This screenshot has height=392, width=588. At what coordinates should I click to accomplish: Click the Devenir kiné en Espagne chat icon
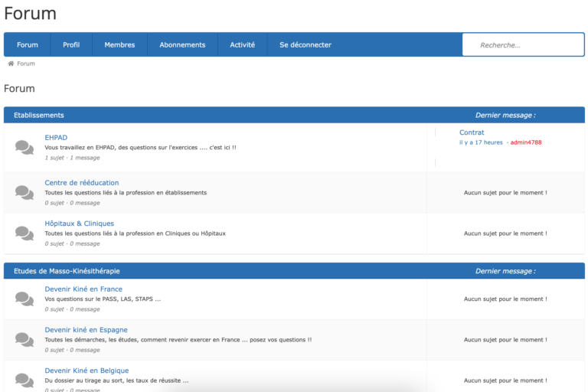[x=24, y=339]
